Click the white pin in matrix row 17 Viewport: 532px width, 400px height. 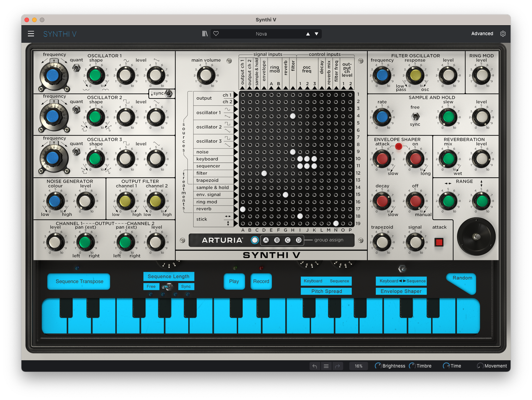(x=243, y=209)
